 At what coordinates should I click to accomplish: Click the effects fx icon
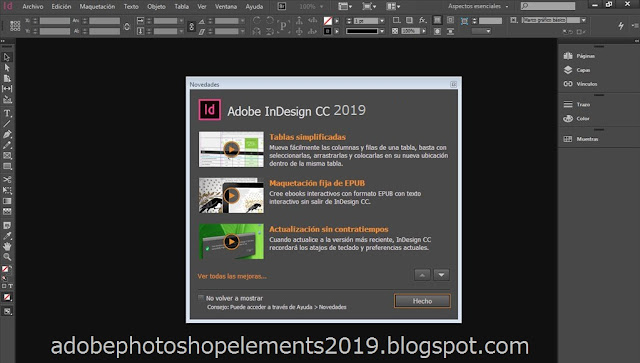coord(423,20)
